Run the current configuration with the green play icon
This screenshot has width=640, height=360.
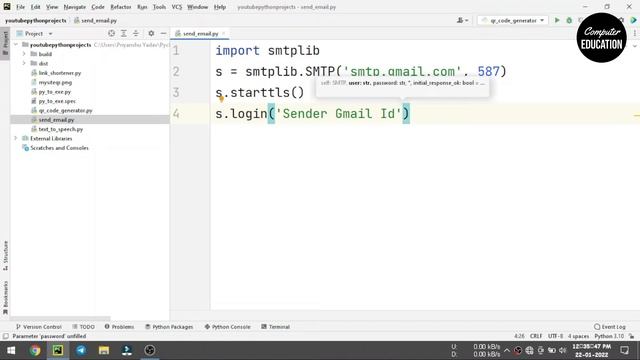point(557,20)
